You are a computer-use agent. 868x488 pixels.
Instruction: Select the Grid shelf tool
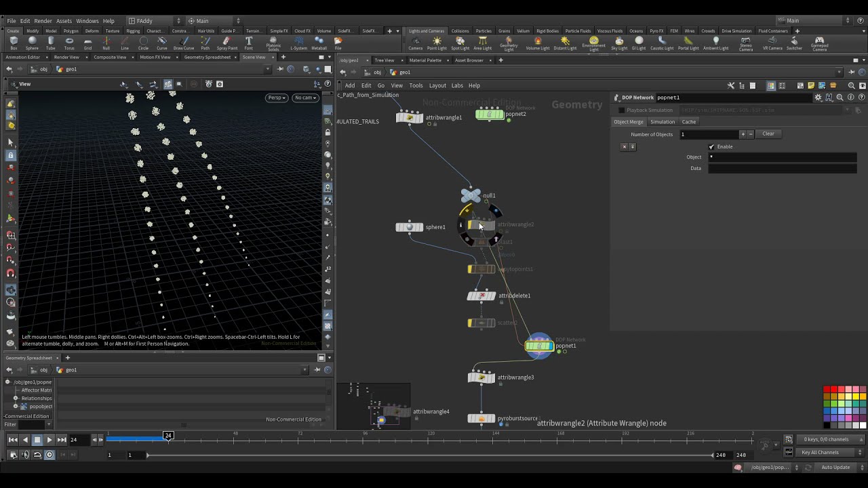[87, 43]
